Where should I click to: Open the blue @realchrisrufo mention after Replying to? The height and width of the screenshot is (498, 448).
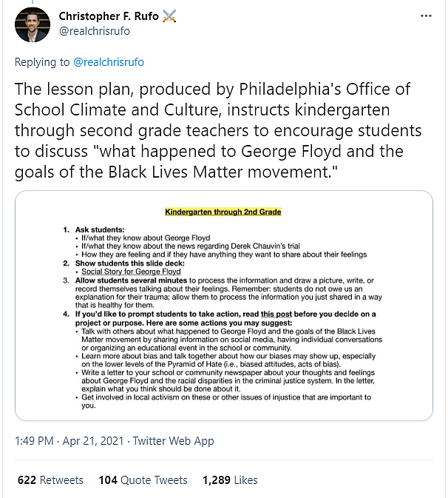coord(109,62)
